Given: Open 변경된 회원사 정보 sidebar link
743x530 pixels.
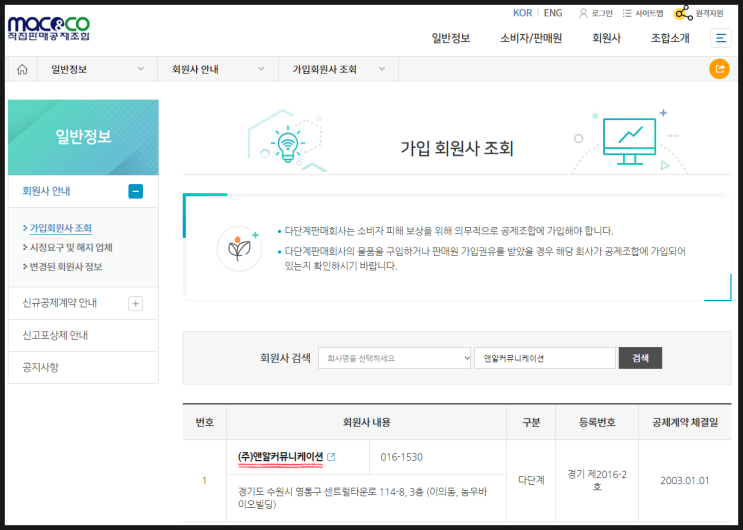Looking at the screenshot, I should click(x=66, y=267).
